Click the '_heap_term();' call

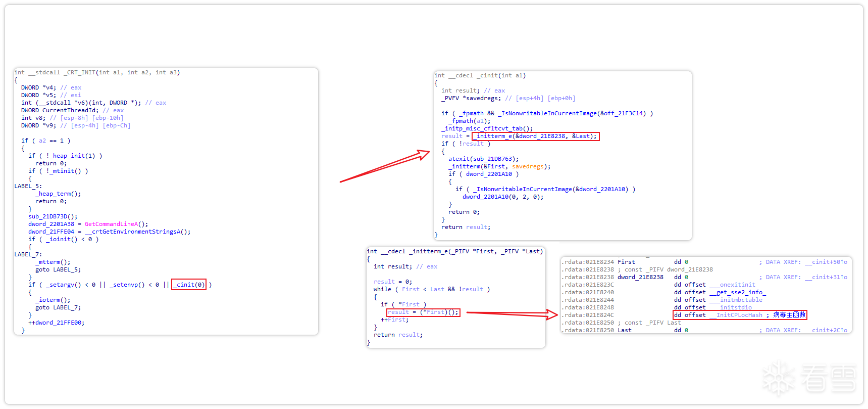(58, 194)
